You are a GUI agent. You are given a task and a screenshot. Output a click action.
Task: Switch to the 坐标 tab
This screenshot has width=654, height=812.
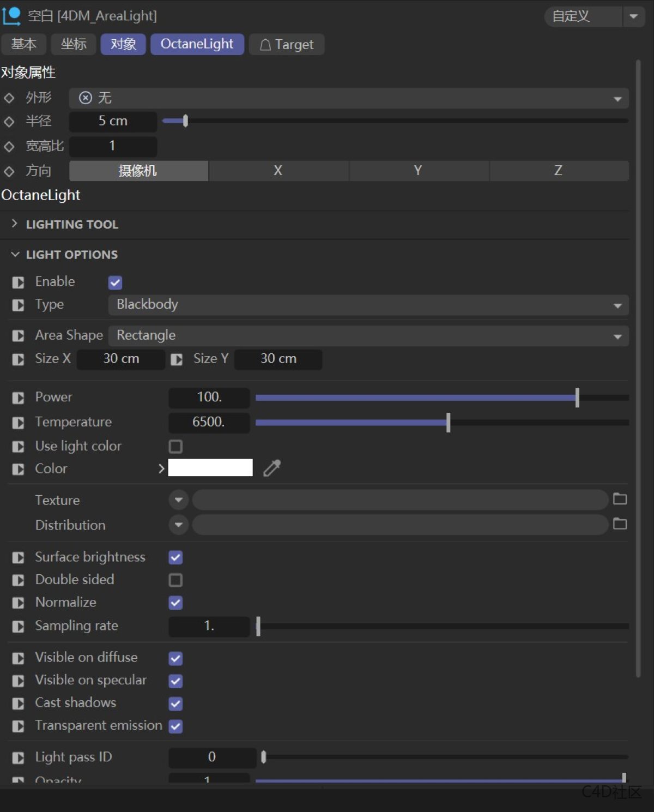point(73,44)
